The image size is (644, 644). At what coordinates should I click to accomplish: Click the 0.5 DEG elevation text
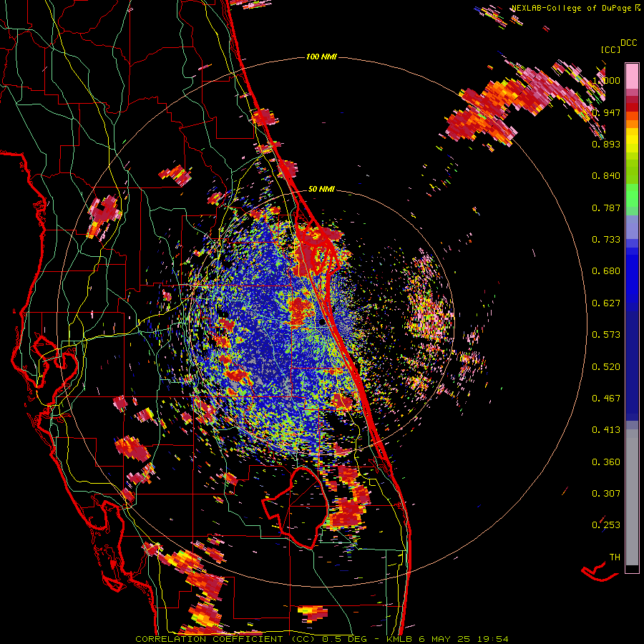pyautogui.click(x=343, y=639)
